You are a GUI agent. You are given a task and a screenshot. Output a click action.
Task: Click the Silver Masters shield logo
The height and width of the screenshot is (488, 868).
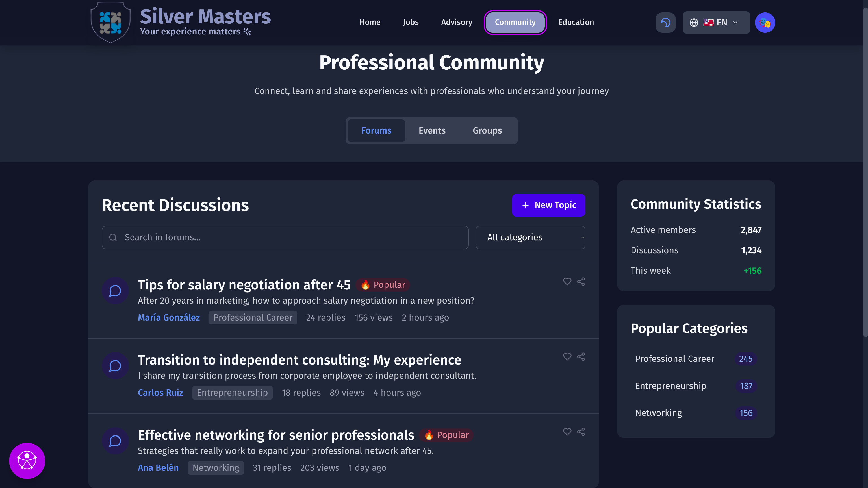110,22
